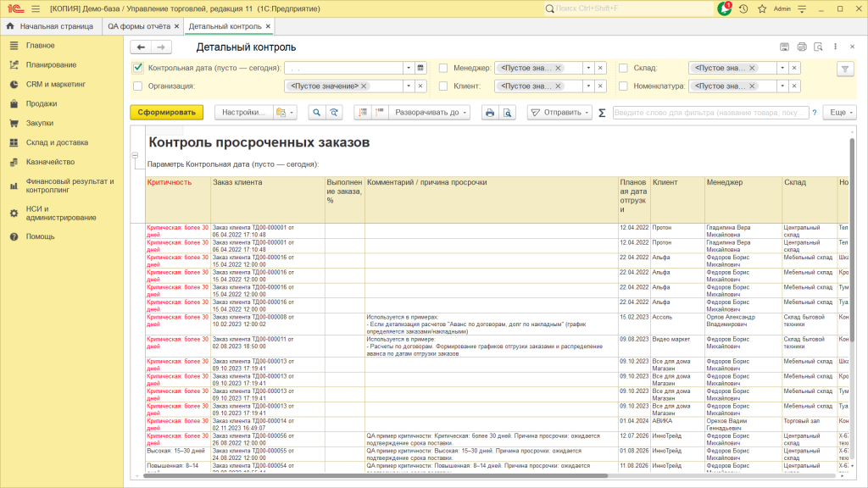This screenshot has height=488, width=868.
Task: Collapse the report parameters group toggle
Action: [135, 156]
